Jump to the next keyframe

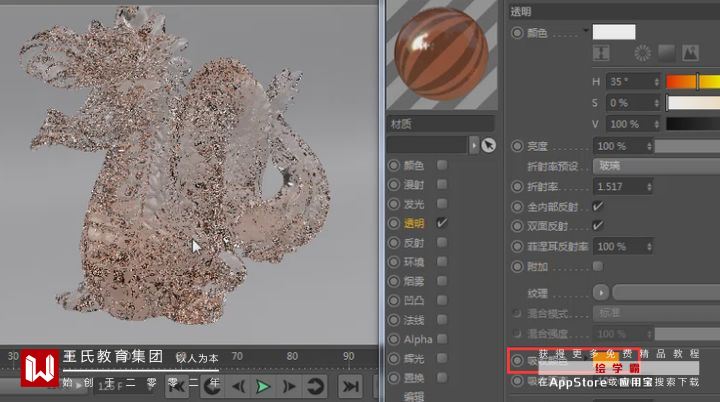point(315,386)
